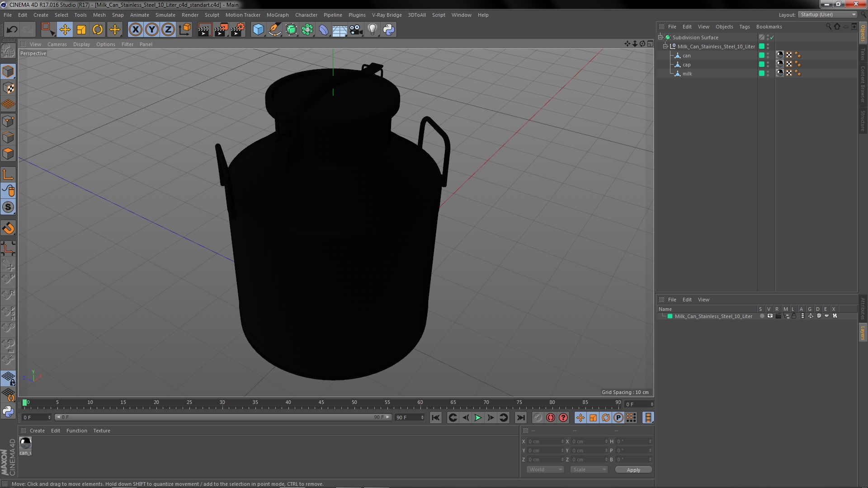Open the Sculpt menu
This screenshot has width=868, height=488.
tap(212, 15)
